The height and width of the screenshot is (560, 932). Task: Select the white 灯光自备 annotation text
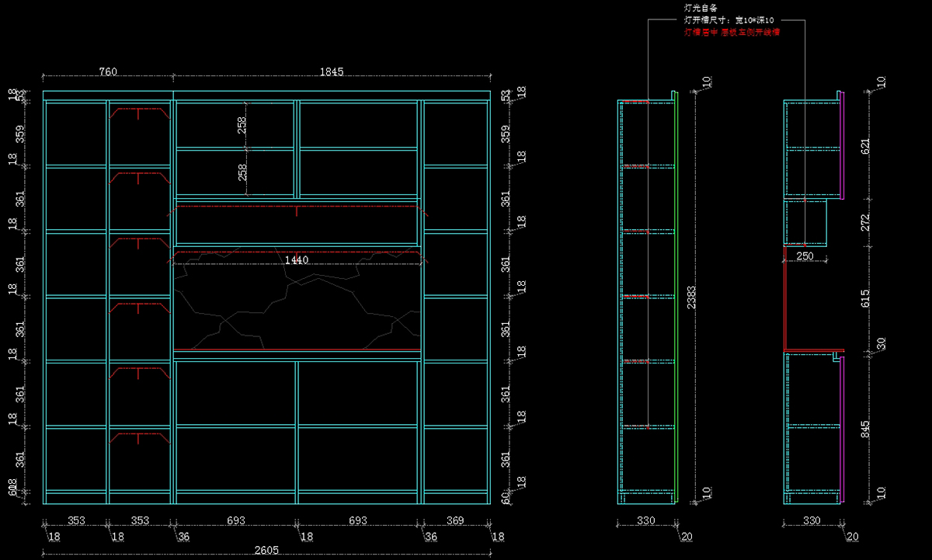[700, 8]
